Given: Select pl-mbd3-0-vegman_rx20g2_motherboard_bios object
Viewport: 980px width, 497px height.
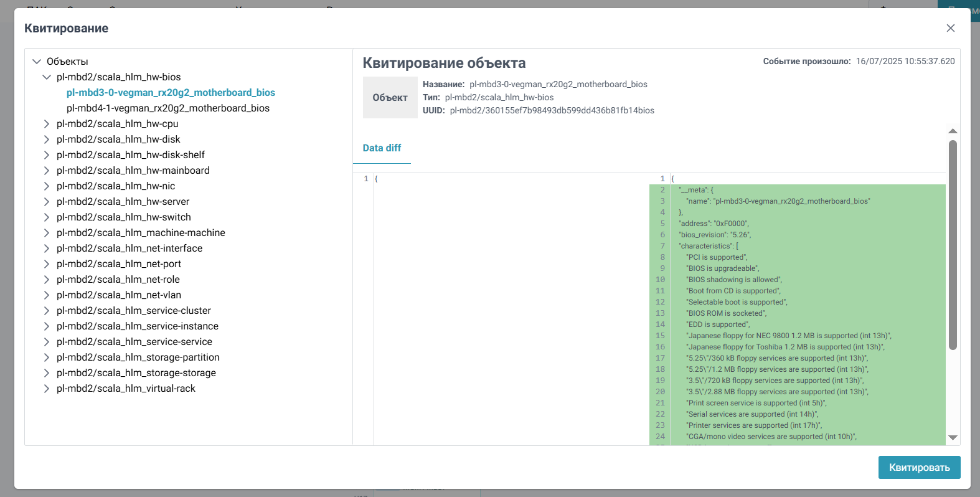Looking at the screenshot, I should (x=171, y=93).
